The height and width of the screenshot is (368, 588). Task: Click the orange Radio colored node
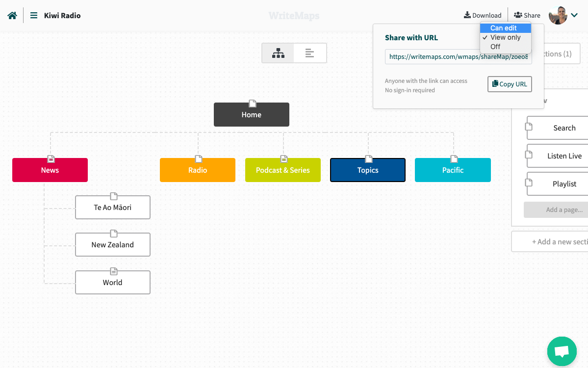[x=197, y=170]
